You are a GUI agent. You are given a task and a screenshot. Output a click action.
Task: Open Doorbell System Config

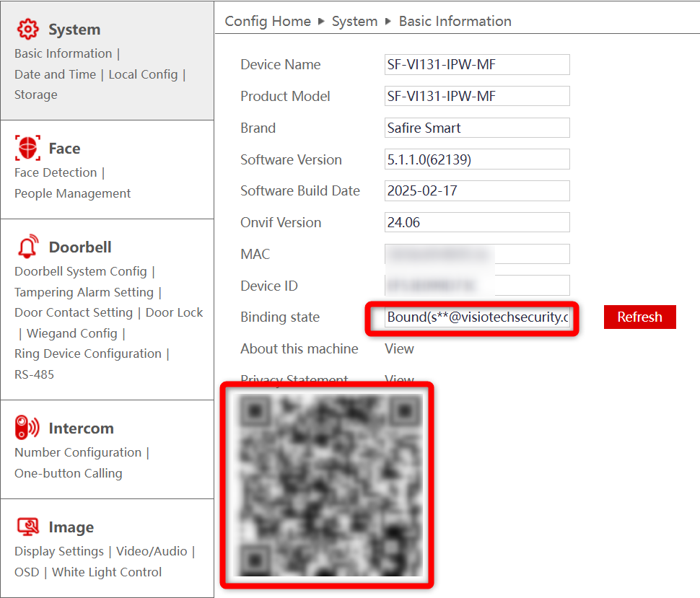[x=81, y=271]
